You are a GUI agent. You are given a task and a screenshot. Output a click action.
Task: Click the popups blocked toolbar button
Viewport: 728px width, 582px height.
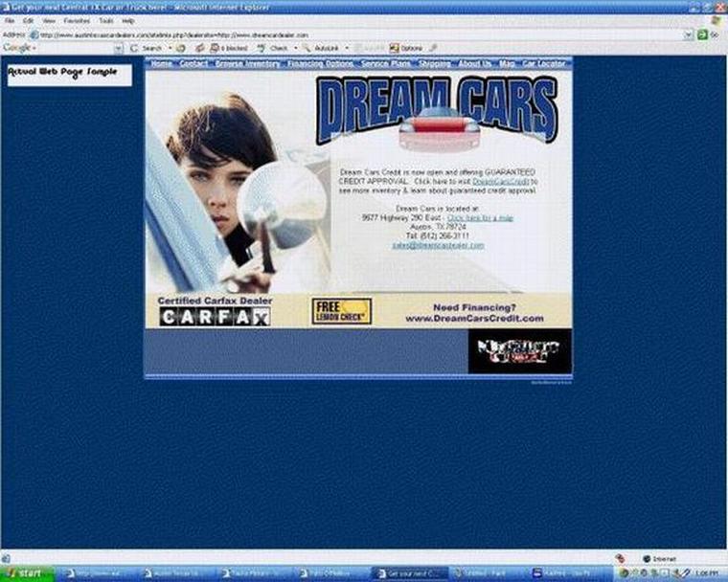coord(230,47)
